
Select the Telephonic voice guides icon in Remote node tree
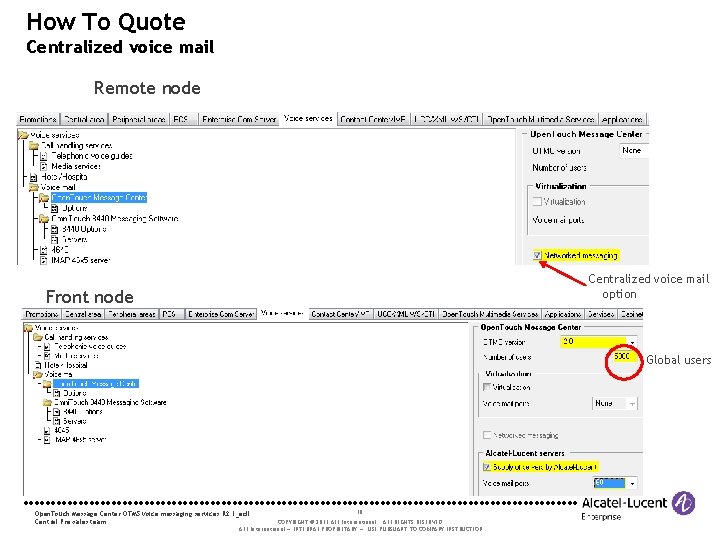point(44,156)
